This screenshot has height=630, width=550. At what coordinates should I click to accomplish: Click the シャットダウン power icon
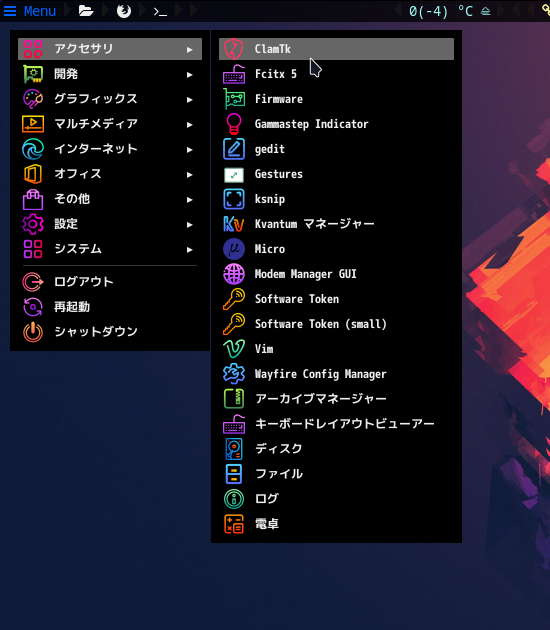tap(33, 332)
